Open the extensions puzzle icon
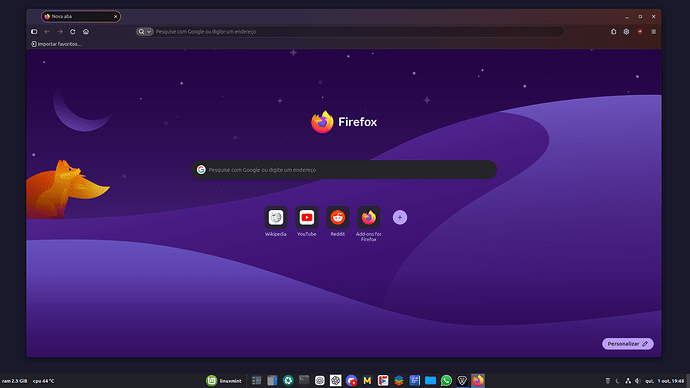This screenshot has height=388, width=690. [613, 32]
